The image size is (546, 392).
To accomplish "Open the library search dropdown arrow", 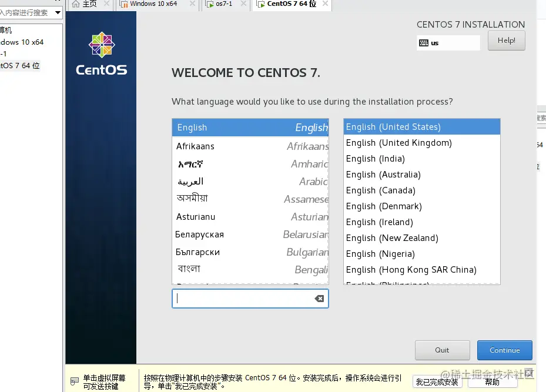I will 58,12.
